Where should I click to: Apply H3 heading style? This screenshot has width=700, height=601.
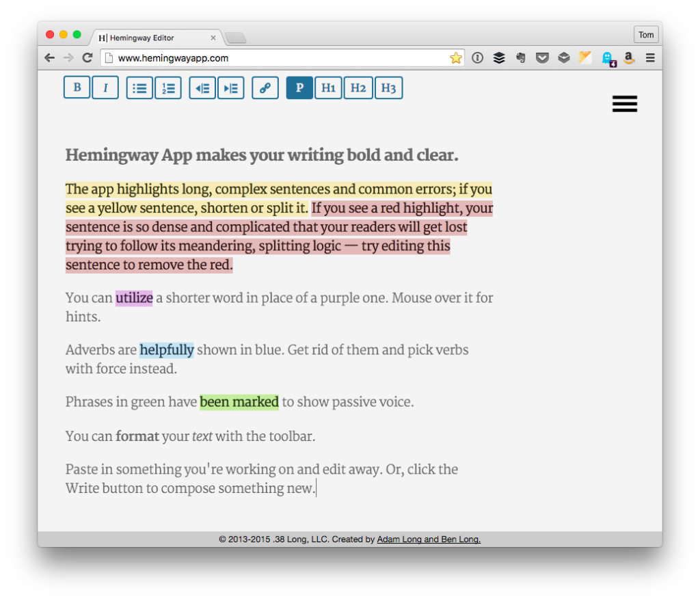tap(388, 88)
